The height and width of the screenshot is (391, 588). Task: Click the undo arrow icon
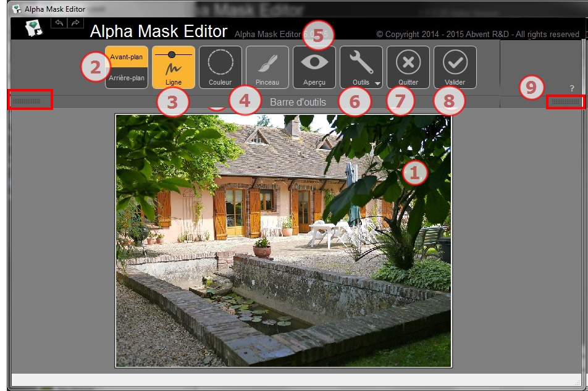point(60,23)
